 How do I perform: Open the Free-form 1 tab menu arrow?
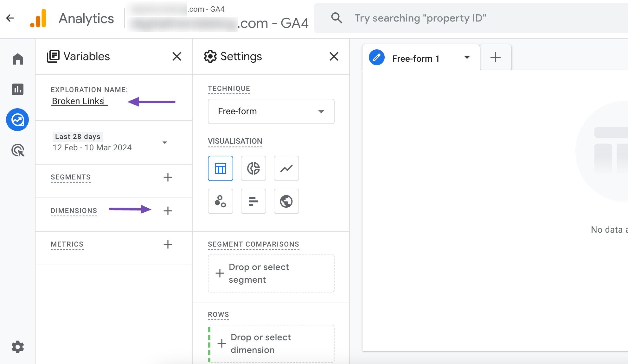[467, 57]
